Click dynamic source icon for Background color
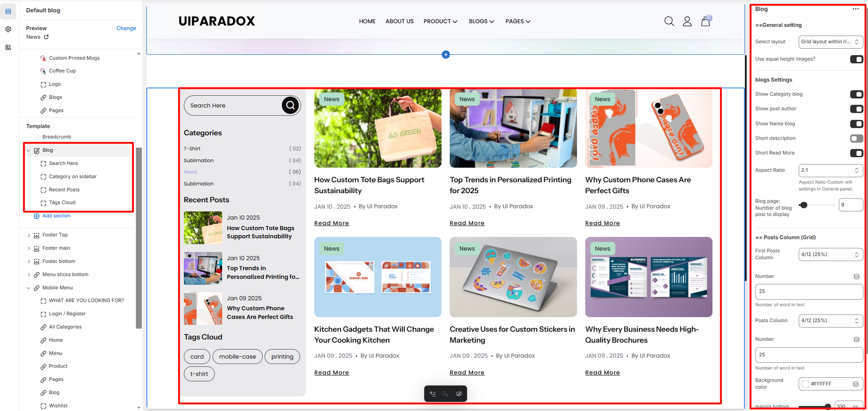The width and height of the screenshot is (868, 411). pos(856,384)
